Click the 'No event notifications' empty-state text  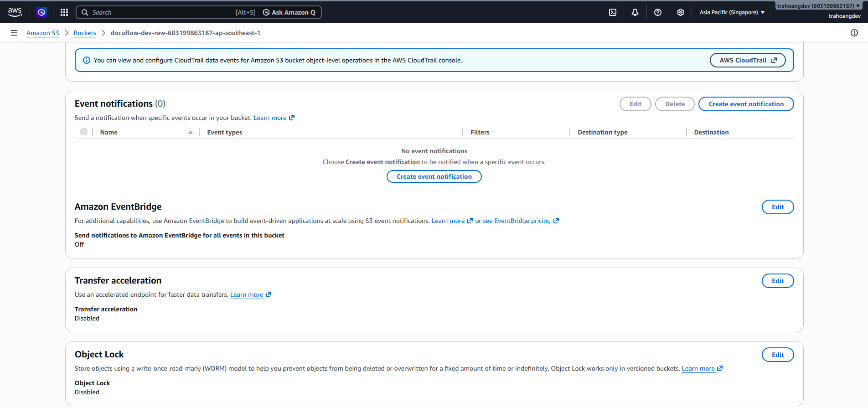434,151
